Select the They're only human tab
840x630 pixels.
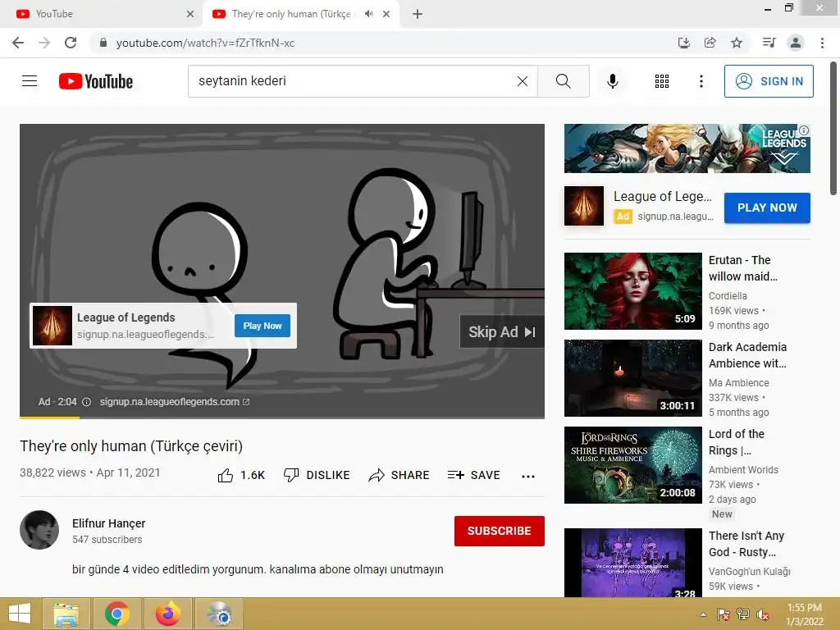[291, 14]
